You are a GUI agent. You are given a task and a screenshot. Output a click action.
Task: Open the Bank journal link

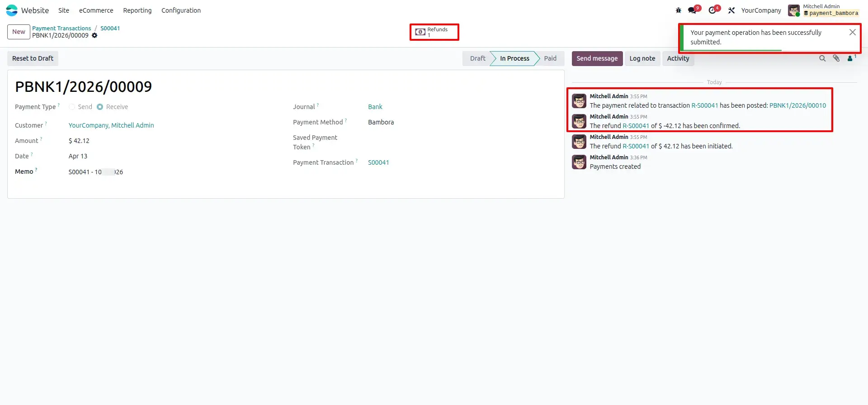[x=375, y=107]
